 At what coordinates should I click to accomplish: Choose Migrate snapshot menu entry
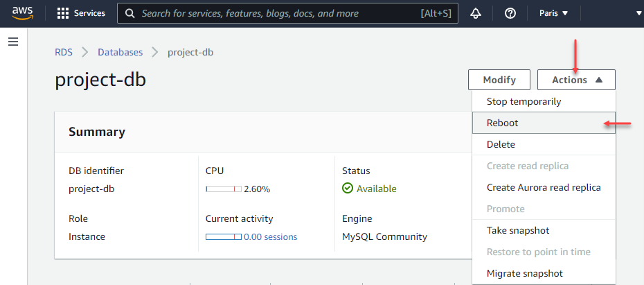pos(524,273)
